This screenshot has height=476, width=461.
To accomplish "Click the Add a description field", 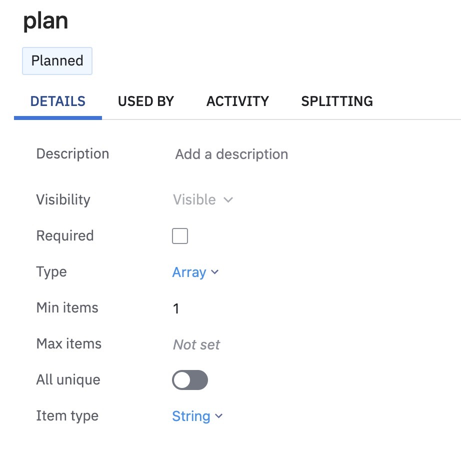I will click(x=231, y=154).
